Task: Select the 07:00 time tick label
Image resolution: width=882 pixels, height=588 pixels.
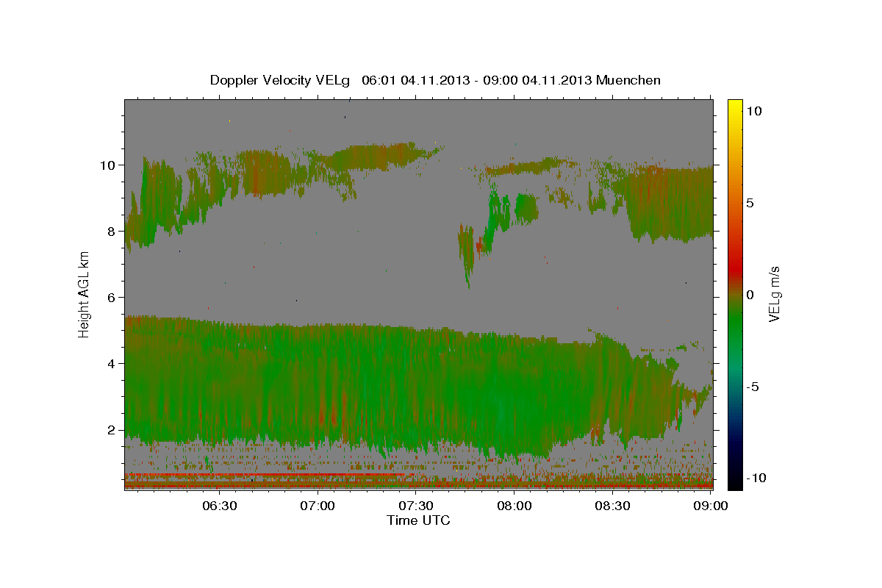Action: pos(318,506)
